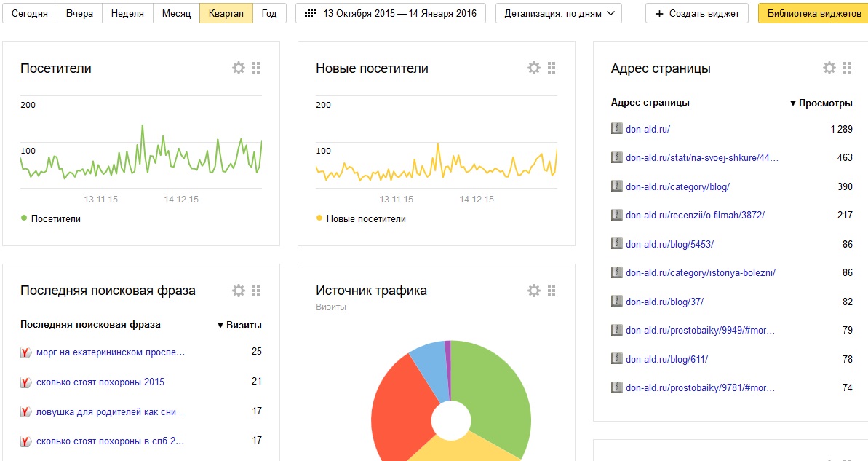
Task: Open the Детализация: по дням dropdown
Action: (x=559, y=13)
